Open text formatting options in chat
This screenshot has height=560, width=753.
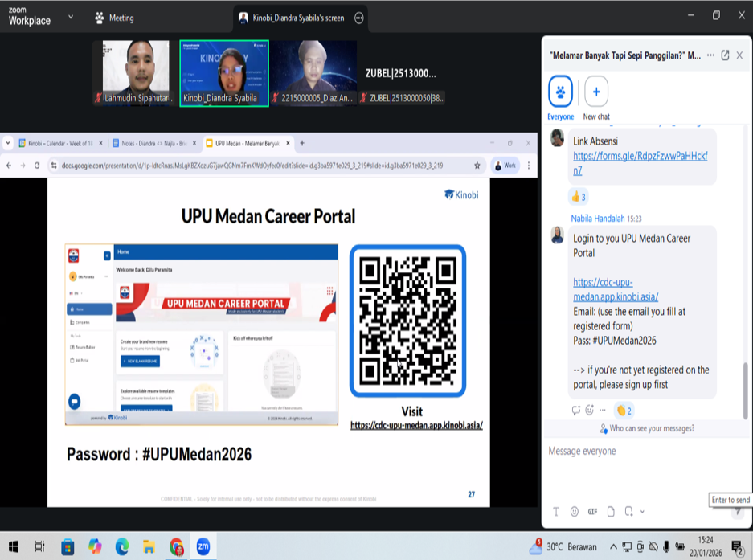click(555, 512)
